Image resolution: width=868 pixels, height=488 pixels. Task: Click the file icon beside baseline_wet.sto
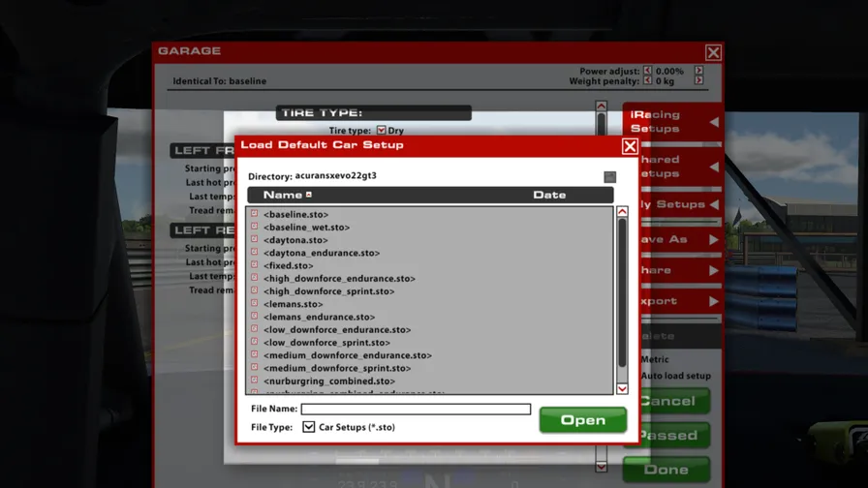click(x=254, y=226)
